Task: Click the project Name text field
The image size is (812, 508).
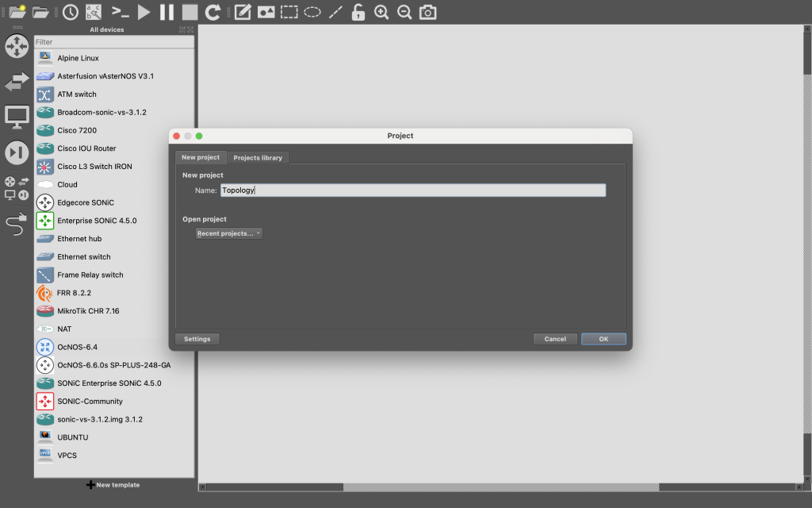Action: 412,190
